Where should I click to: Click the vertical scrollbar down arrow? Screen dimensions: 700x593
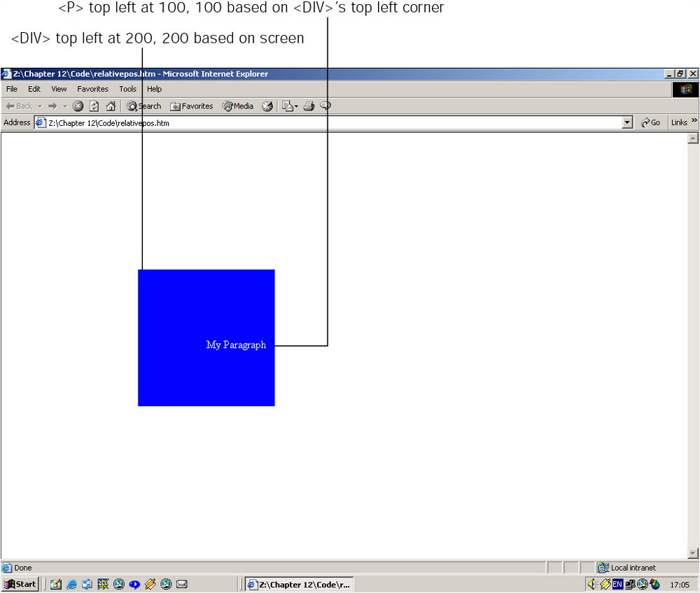[693, 553]
